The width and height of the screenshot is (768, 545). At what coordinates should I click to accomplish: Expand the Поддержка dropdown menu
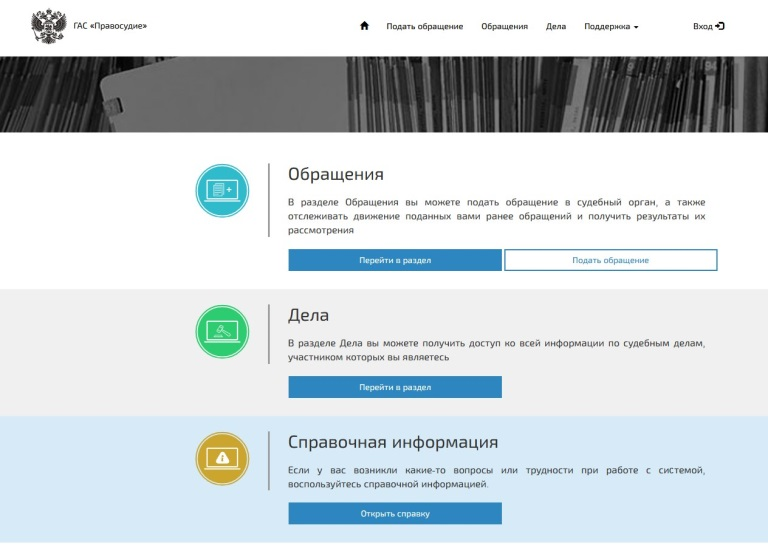[x=611, y=26]
